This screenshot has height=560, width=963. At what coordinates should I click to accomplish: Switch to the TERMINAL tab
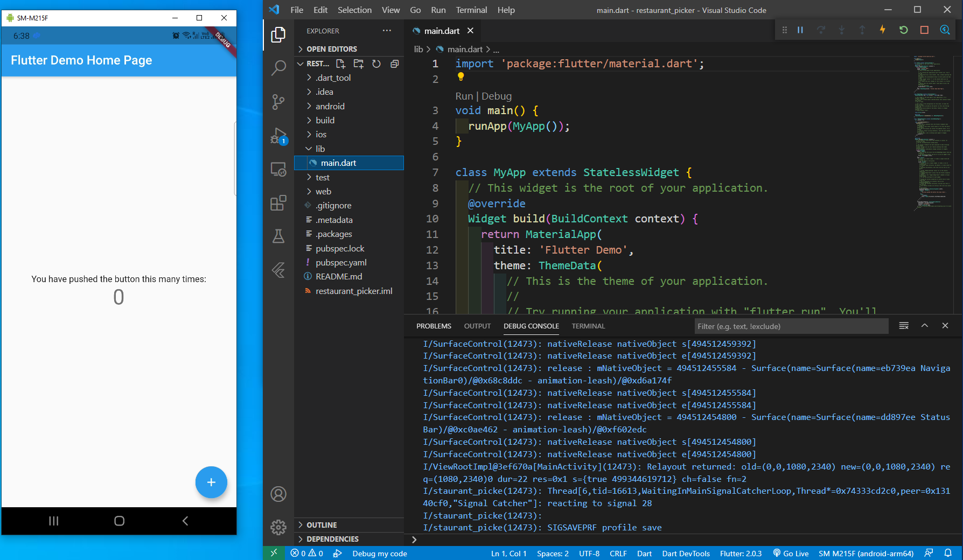point(588,326)
